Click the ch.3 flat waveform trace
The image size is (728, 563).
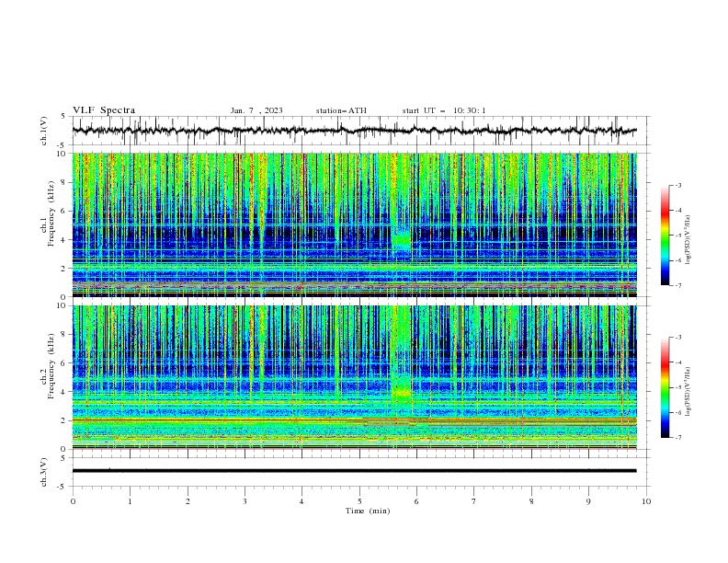[354, 471]
